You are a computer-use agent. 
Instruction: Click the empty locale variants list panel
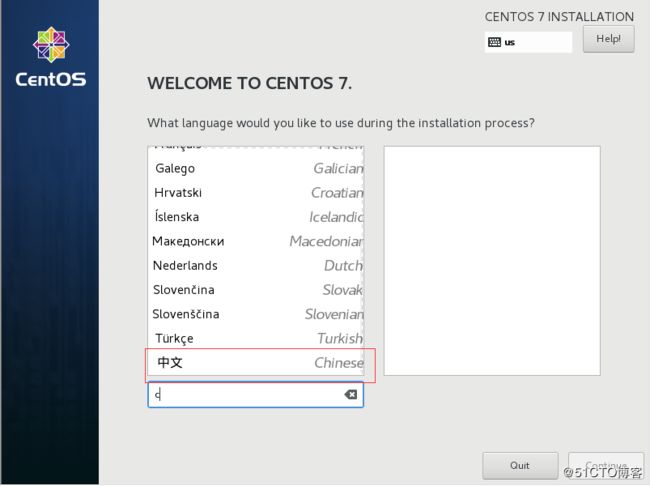(492, 261)
